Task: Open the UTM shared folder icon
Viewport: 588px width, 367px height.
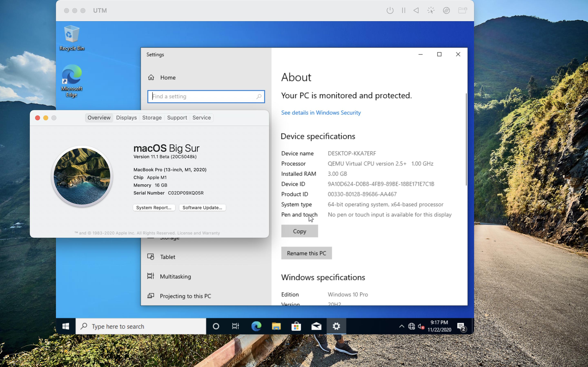Action: click(x=462, y=10)
